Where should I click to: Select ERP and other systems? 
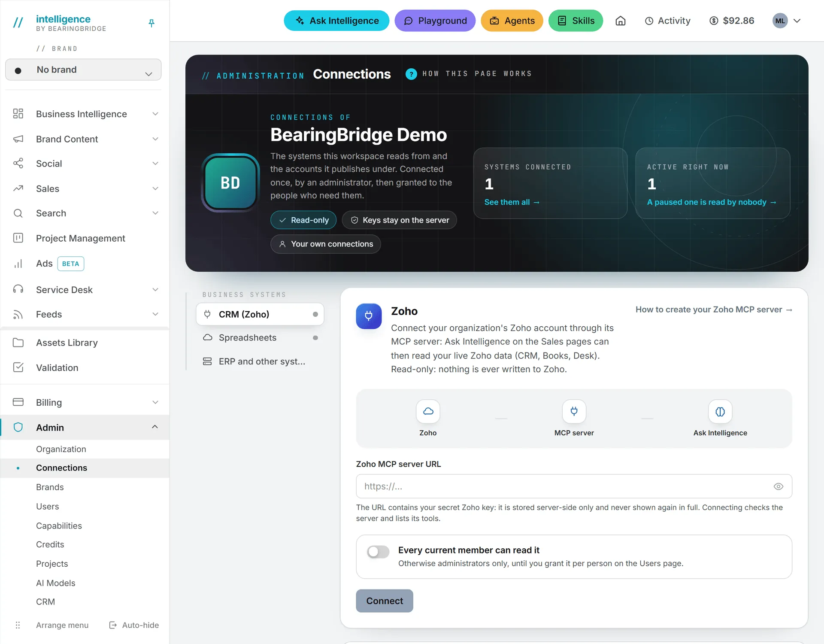point(260,361)
